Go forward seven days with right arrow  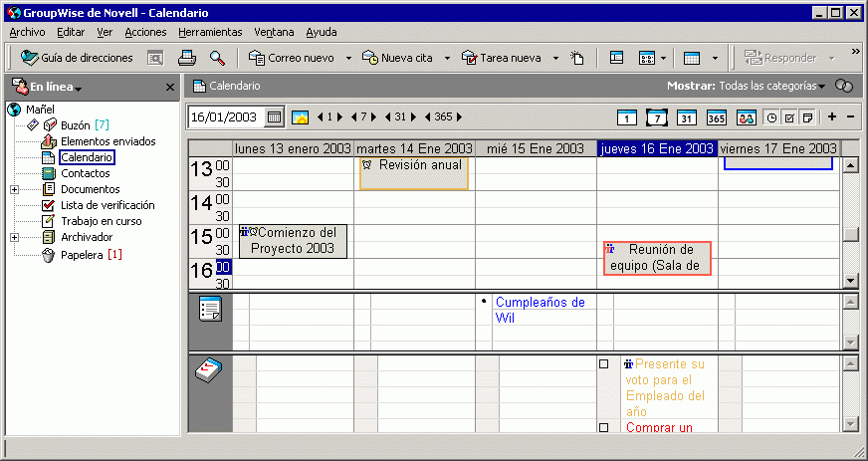pyautogui.click(x=373, y=116)
